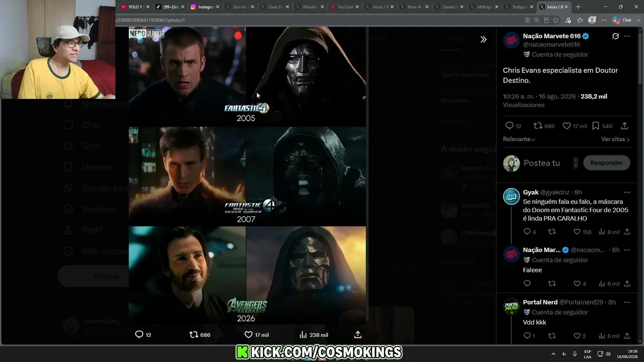Switch to the 'Testigos' X browser tab
Image resolution: width=644 pixels, height=362 pixels.
coord(518,7)
